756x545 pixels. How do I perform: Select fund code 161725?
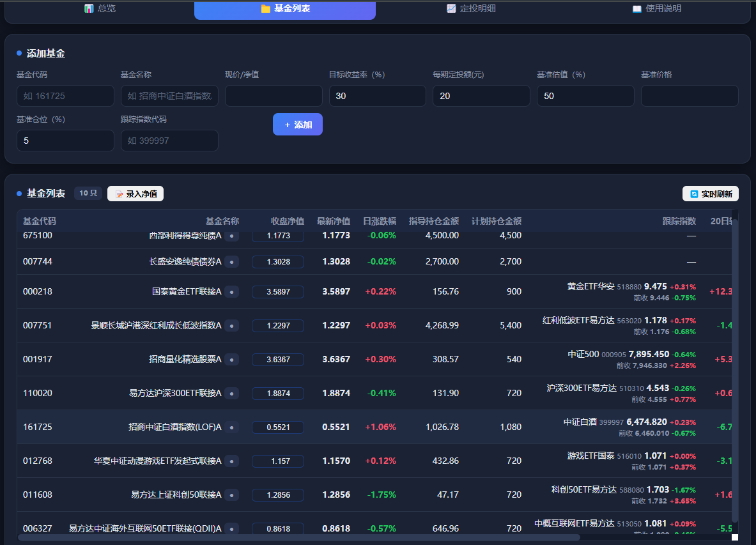click(38, 427)
